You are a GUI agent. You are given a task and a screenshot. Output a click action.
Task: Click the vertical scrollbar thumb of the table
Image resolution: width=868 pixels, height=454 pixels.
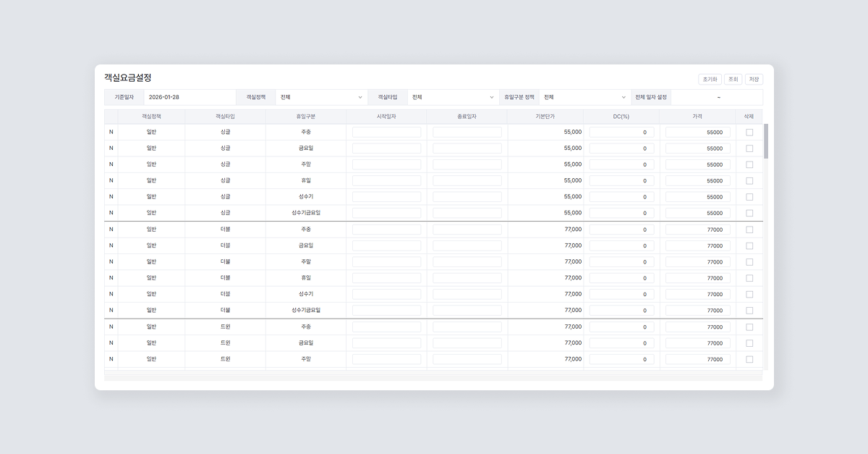(x=765, y=140)
